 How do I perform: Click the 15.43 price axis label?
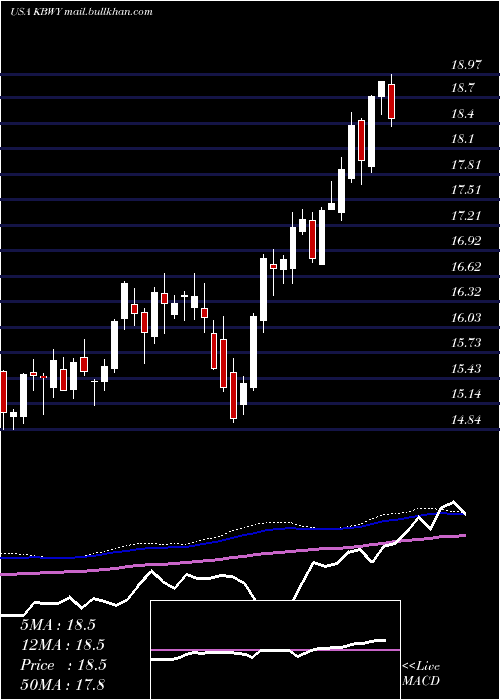click(x=467, y=369)
